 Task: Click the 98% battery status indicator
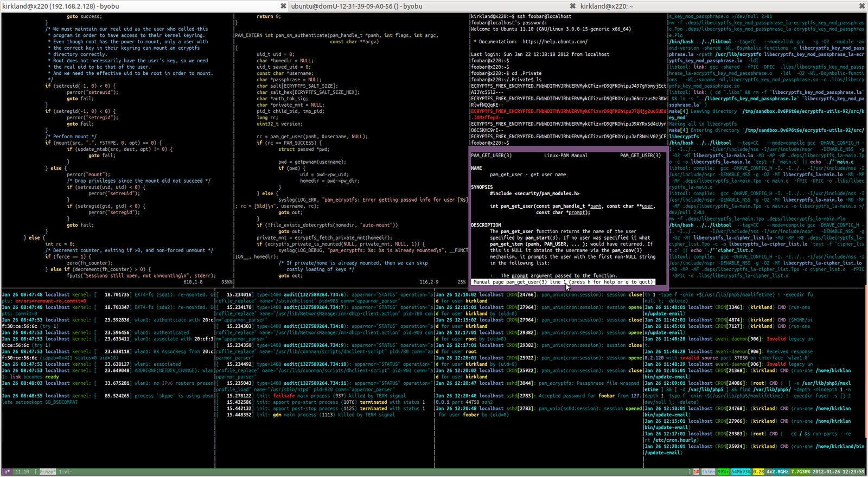pos(723,472)
